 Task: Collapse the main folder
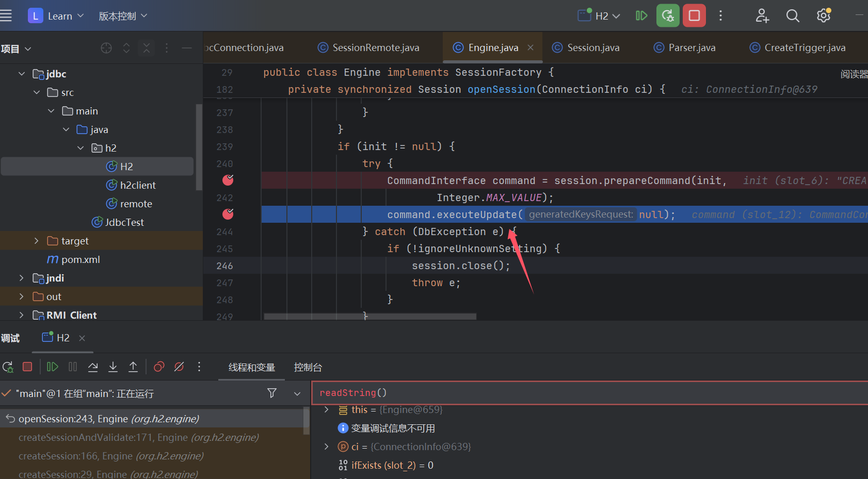[51, 111]
